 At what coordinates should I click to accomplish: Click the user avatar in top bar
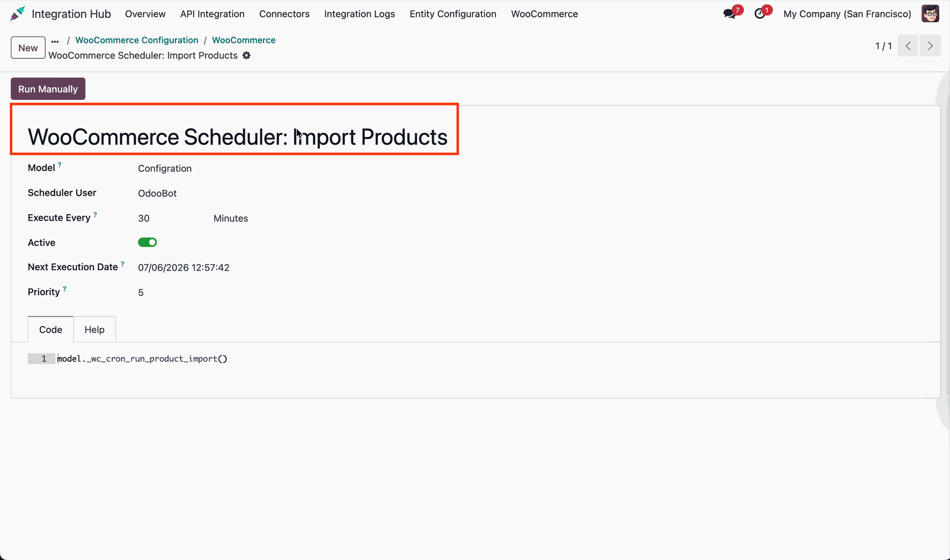(x=930, y=14)
